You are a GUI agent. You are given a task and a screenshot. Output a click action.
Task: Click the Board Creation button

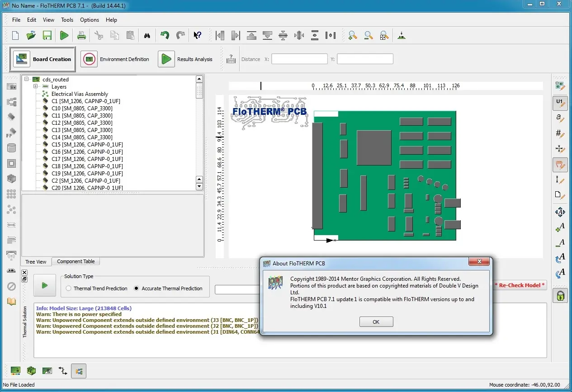point(43,59)
